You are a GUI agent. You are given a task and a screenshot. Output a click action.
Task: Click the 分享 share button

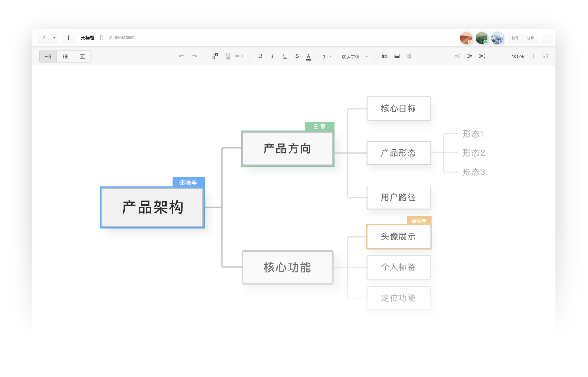click(x=530, y=38)
